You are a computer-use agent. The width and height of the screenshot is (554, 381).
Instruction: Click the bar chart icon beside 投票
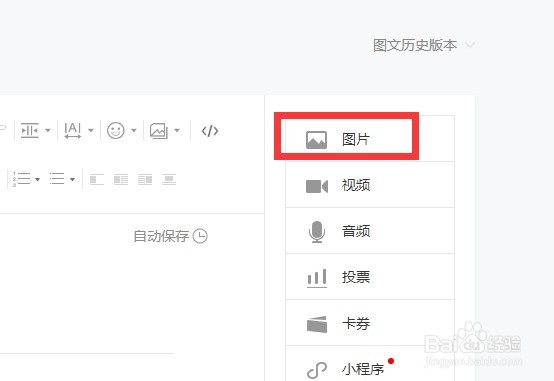[317, 278]
